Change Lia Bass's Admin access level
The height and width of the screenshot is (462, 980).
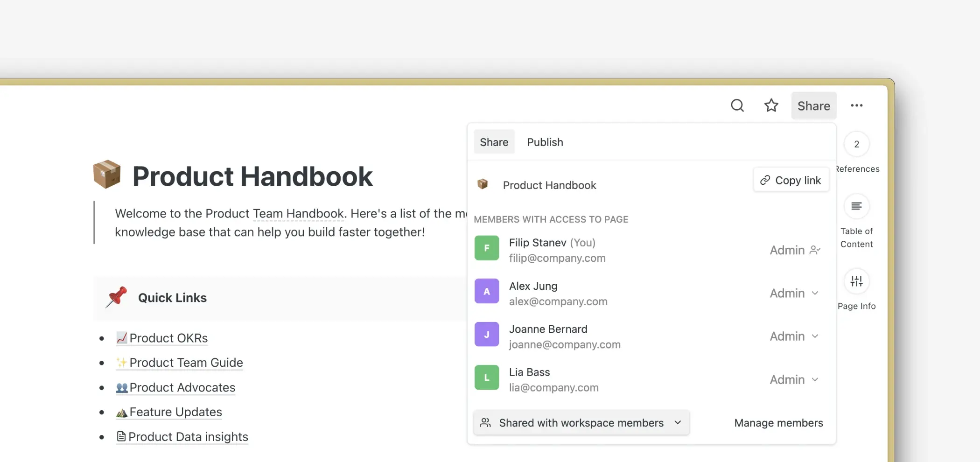point(815,379)
